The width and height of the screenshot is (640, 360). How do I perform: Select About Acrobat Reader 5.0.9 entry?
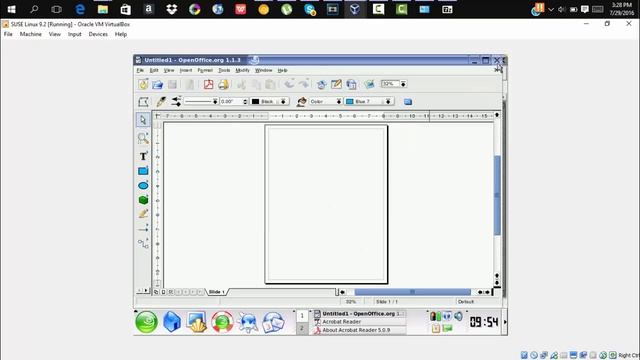(360, 330)
